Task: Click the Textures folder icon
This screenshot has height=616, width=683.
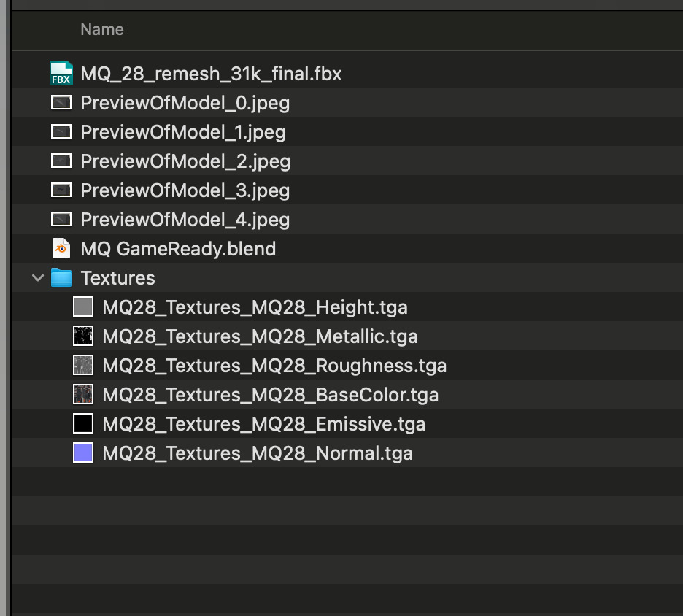Action: 61,278
